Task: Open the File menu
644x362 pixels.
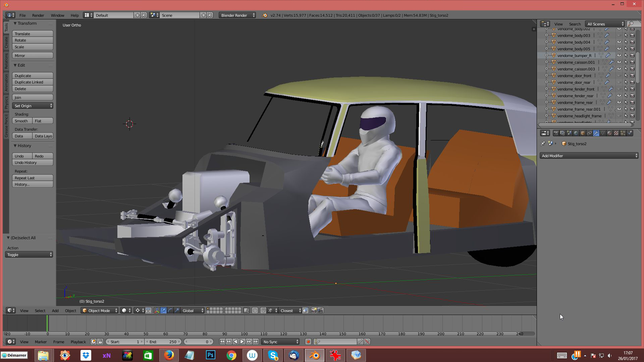Action: pos(22,15)
